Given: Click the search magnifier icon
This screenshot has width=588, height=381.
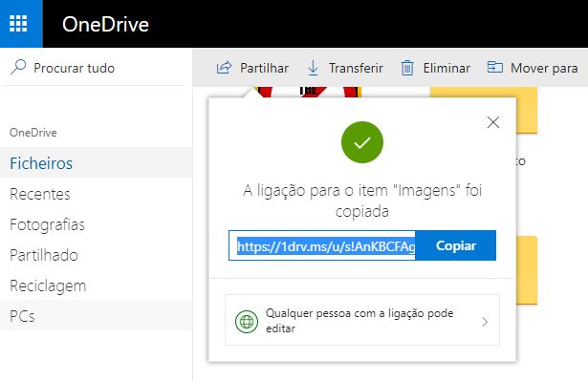Looking at the screenshot, I should pyautogui.click(x=18, y=68).
